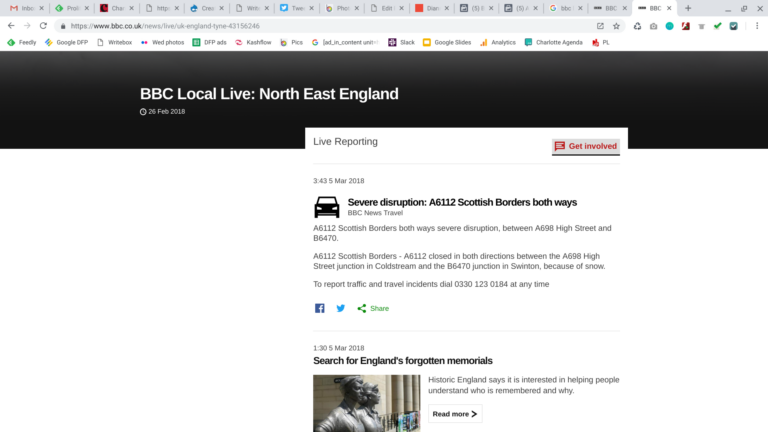Click the grey bin-shaped extension icon
The width and height of the screenshot is (768, 432).
tap(701, 26)
